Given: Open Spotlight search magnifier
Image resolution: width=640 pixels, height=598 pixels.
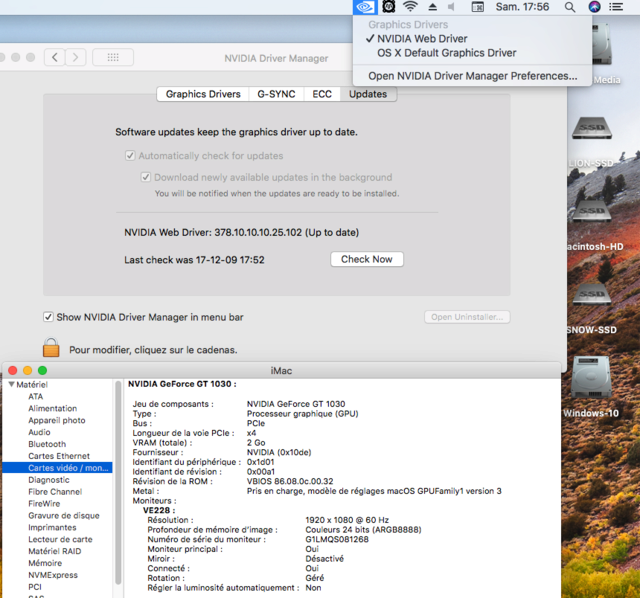Looking at the screenshot, I should [570, 7].
